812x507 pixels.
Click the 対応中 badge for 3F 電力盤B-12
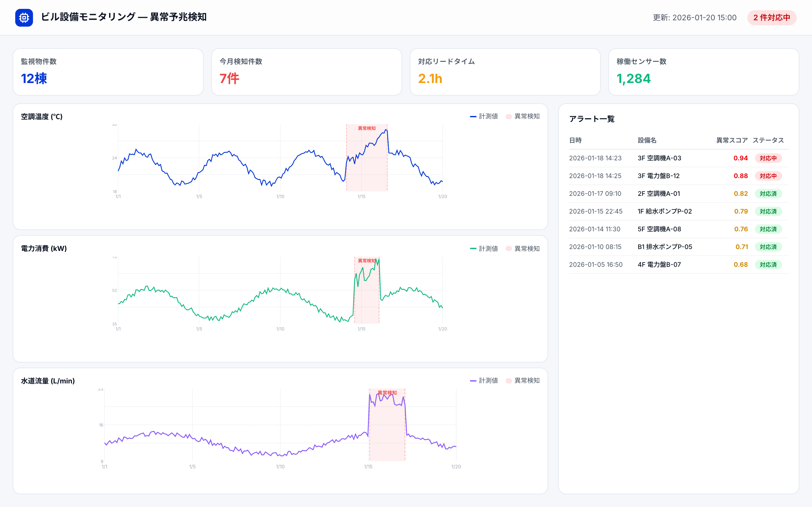[x=769, y=176]
